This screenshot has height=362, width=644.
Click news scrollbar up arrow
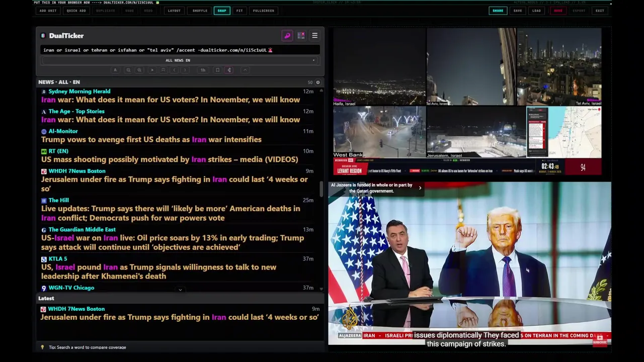(321, 90)
